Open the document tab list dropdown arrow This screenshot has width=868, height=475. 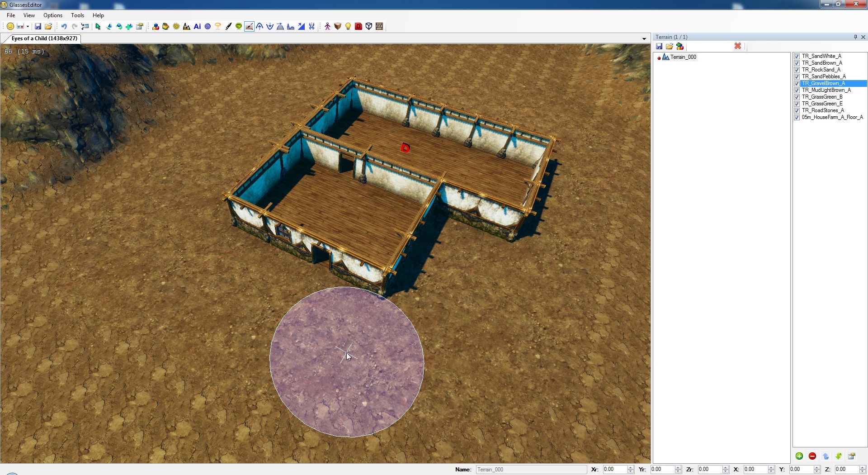pyautogui.click(x=644, y=39)
